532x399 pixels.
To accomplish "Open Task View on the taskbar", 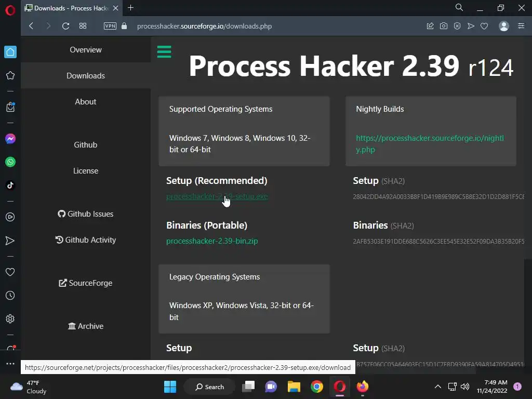I will point(248,387).
